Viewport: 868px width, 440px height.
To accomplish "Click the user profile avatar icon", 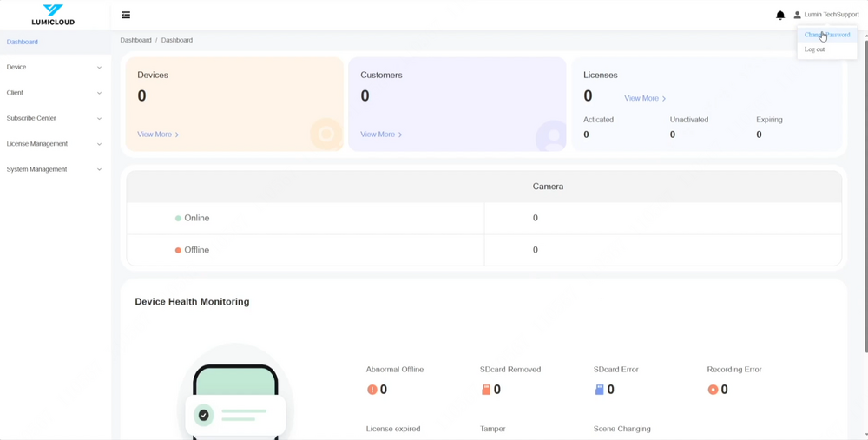I will [798, 15].
